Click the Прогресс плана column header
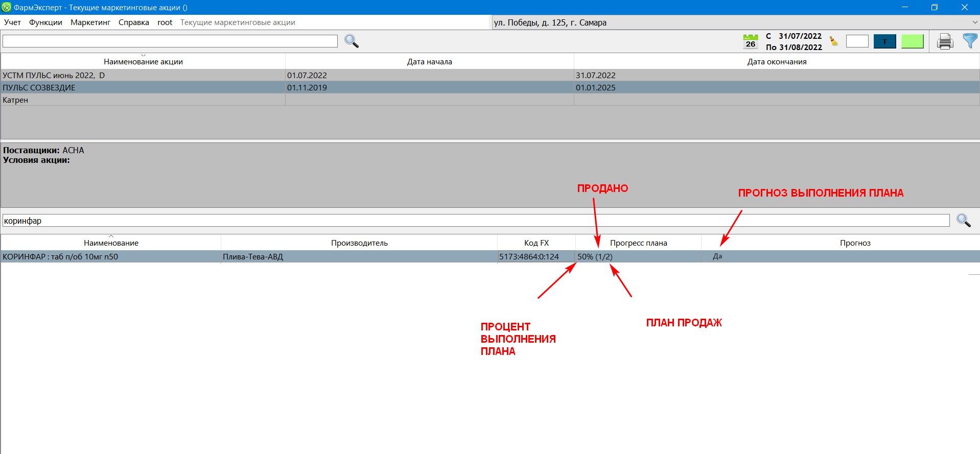The height and width of the screenshot is (454, 980). (638, 243)
